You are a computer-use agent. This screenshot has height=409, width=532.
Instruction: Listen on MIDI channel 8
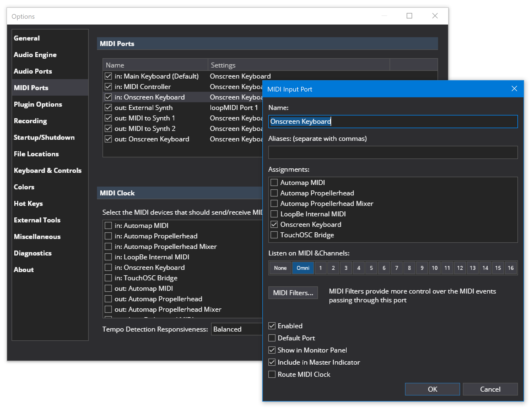[x=409, y=268]
